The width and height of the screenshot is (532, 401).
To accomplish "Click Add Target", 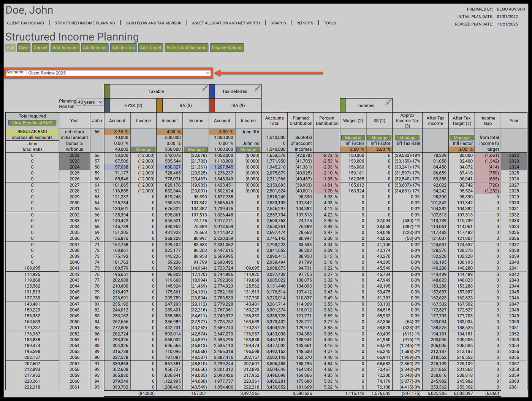I will 150,48.
